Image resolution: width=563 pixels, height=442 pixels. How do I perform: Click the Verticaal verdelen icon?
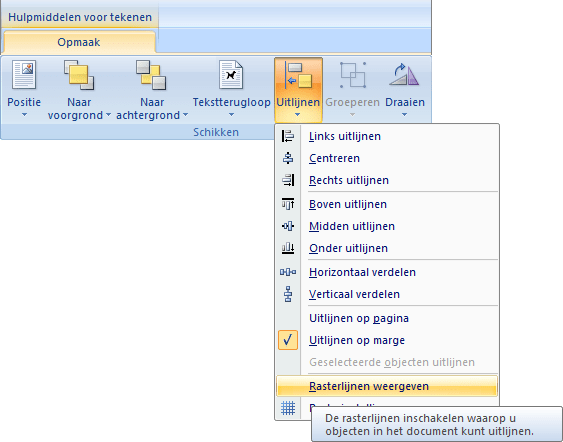[288, 294]
